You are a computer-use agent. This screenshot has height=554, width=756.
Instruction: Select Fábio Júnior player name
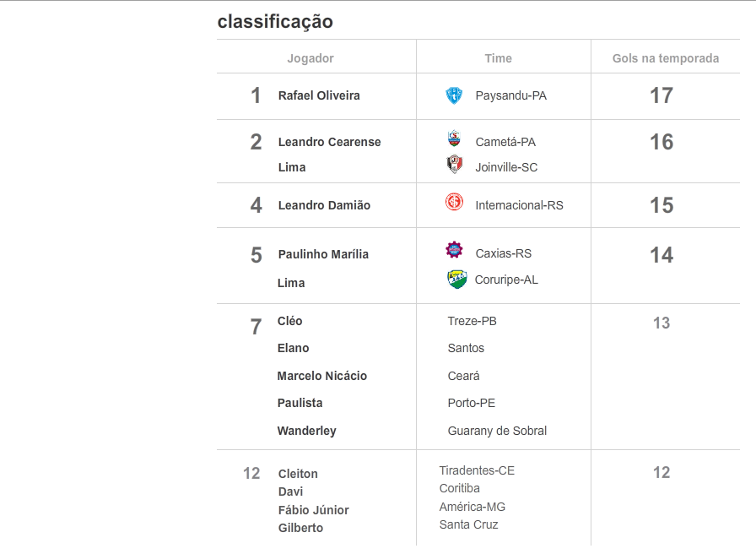(313, 510)
